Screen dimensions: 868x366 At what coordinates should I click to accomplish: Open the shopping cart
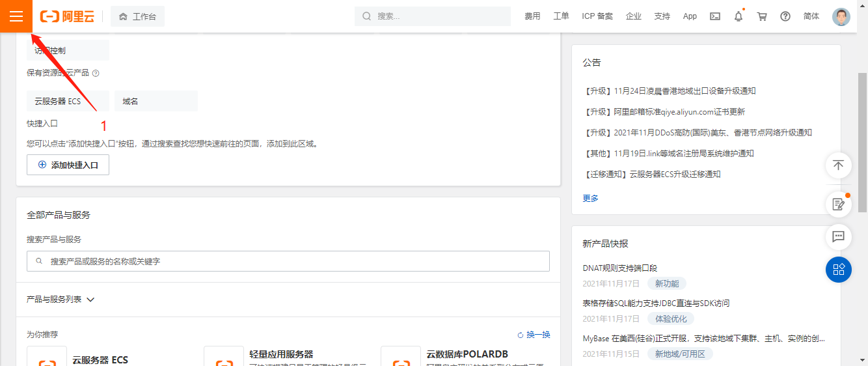762,16
